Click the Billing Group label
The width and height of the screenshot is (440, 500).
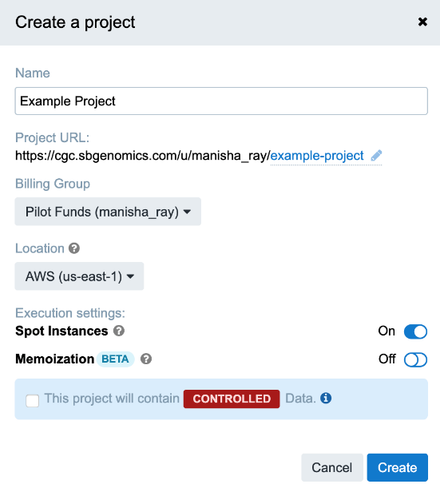[53, 184]
